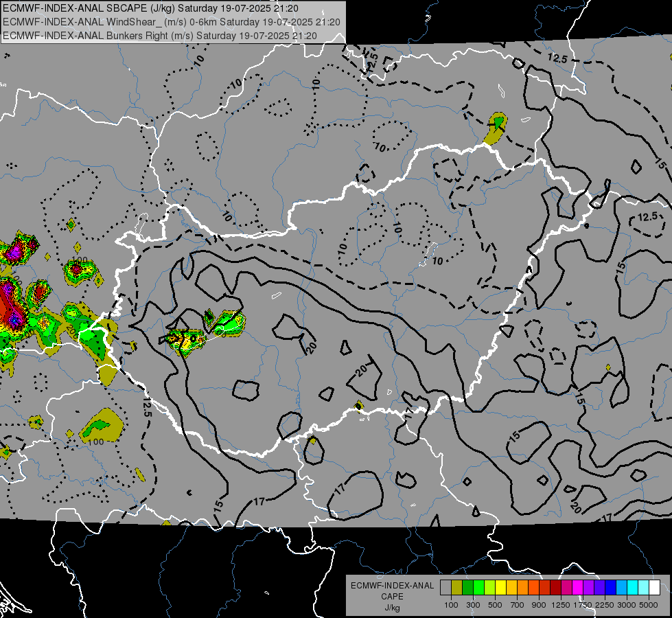Select the bright green legend swatch
Viewport: 672px width, 618px height.
(478, 588)
